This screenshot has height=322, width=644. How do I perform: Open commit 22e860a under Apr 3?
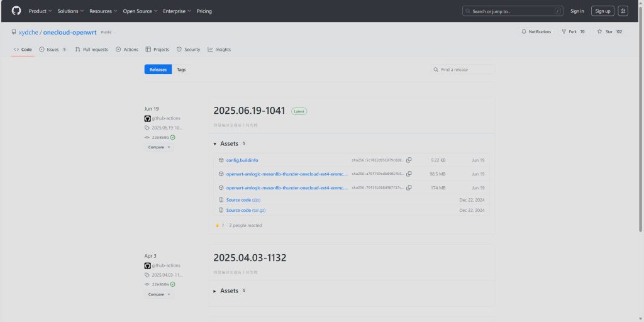(x=160, y=284)
